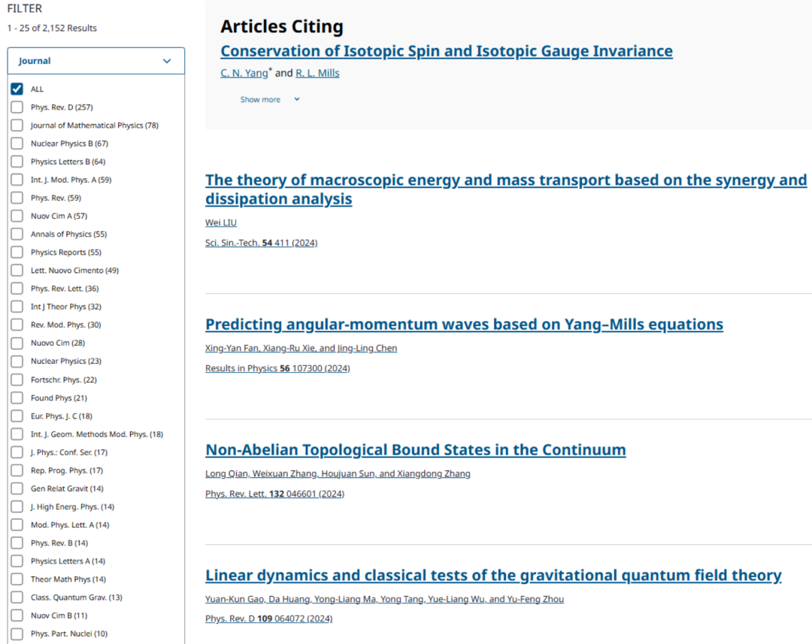Open Non-Abelian Topological Bound States article
The image size is (812, 644).
click(415, 449)
